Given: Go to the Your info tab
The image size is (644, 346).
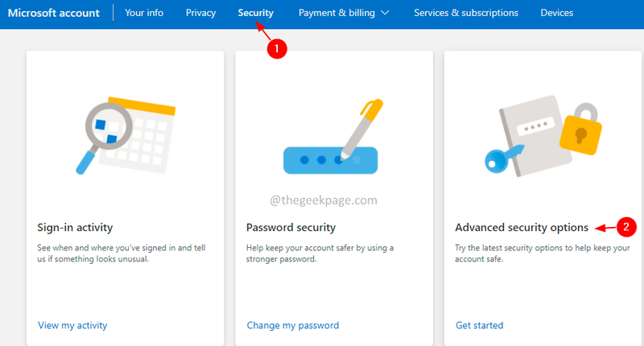Looking at the screenshot, I should 144,13.
